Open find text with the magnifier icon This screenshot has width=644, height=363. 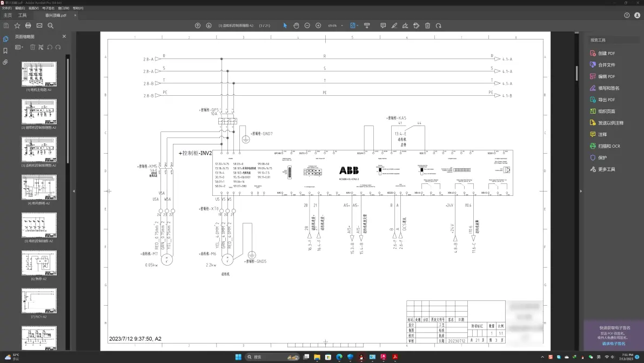(51, 25)
